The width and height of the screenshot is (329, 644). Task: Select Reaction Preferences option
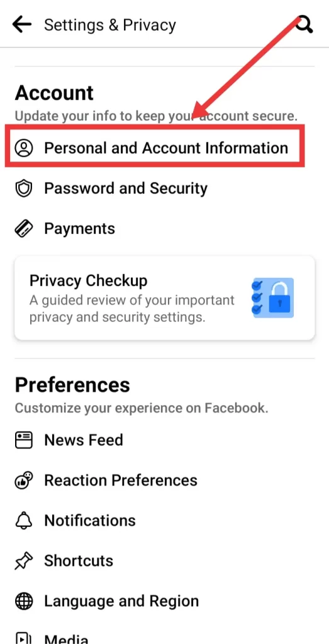tap(121, 480)
